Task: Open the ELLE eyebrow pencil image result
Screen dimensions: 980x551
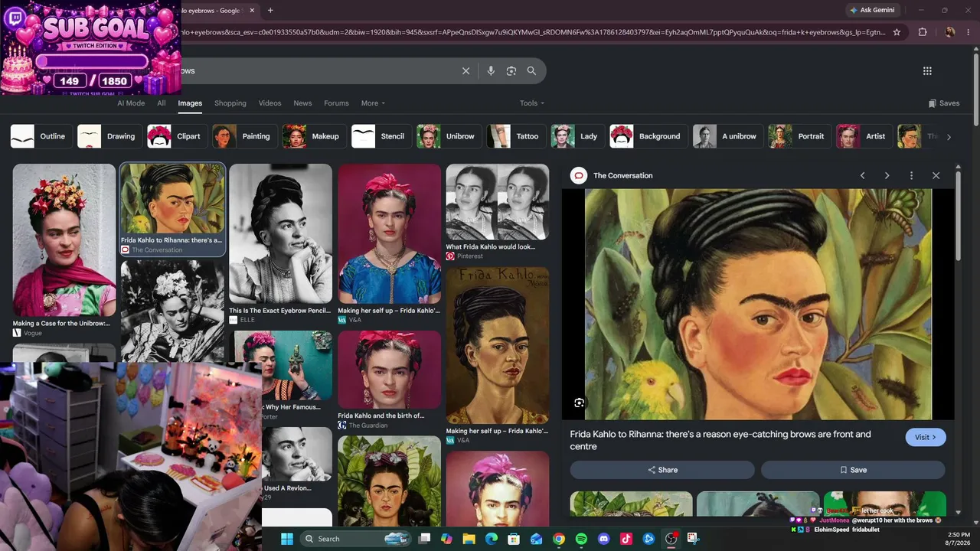Action: 281,233
